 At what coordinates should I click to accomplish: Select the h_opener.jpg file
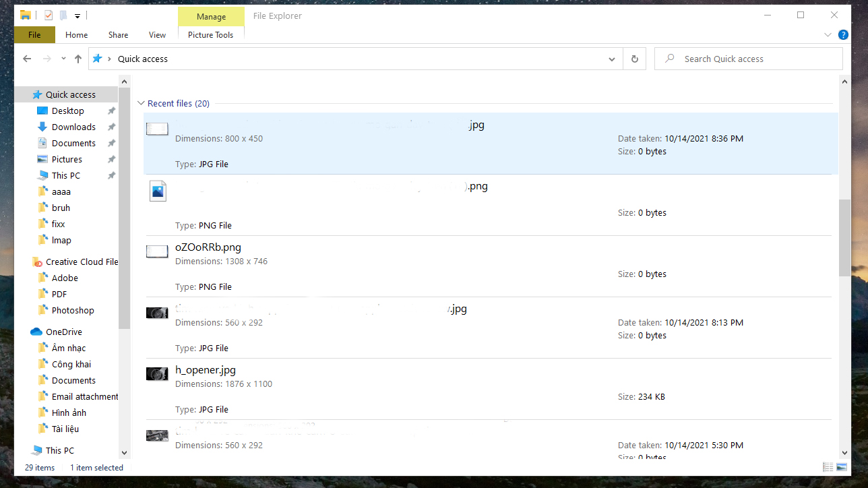[x=491, y=389]
